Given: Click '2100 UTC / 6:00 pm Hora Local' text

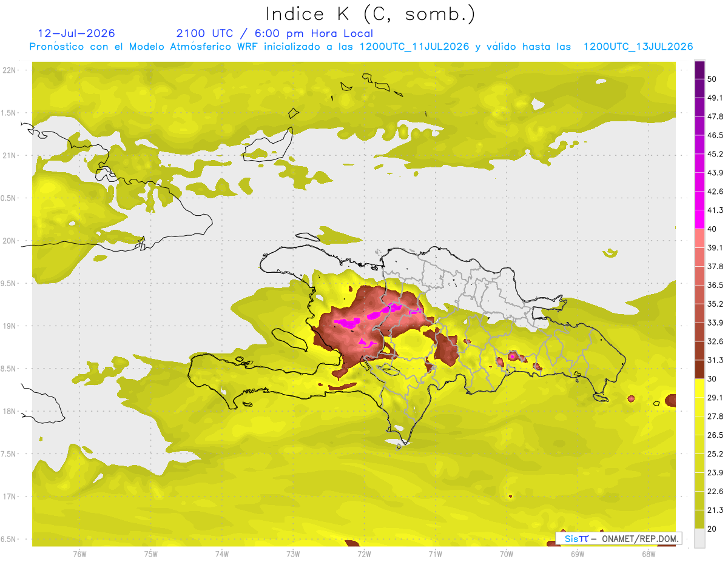Looking at the screenshot, I should 275,33.
